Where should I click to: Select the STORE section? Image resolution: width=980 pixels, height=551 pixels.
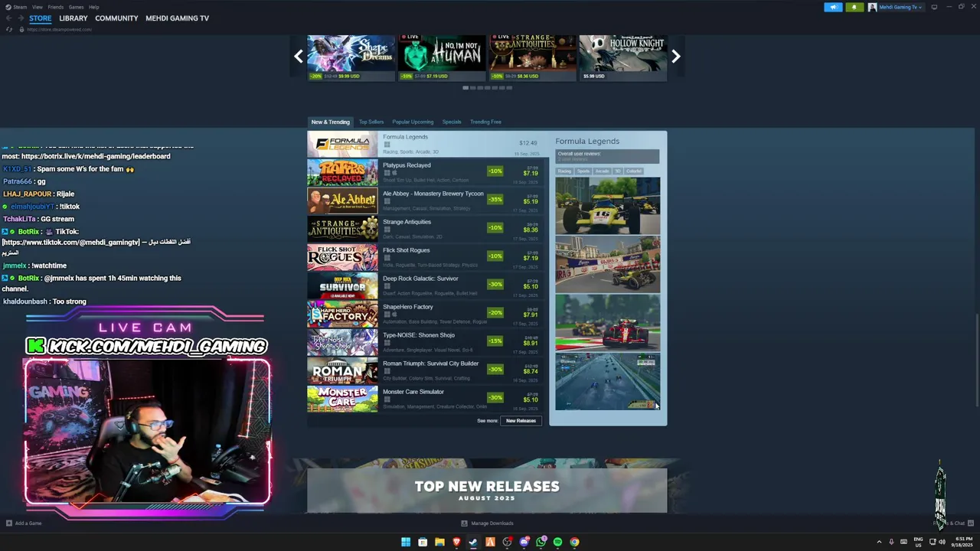coord(41,18)
